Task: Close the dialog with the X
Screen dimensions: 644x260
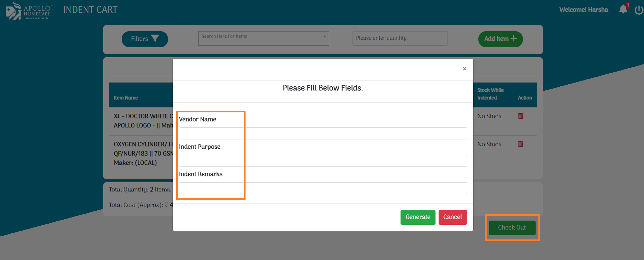Action: [x=464, y=69]
